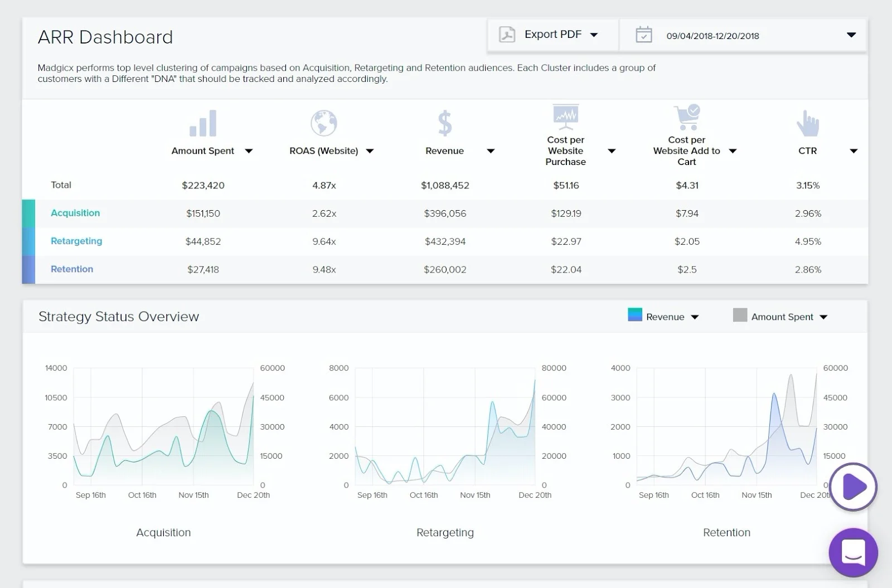The image size is (892, 588).
Task: Click the Retargeting trend chart
Action: click(x=445, y=426)
